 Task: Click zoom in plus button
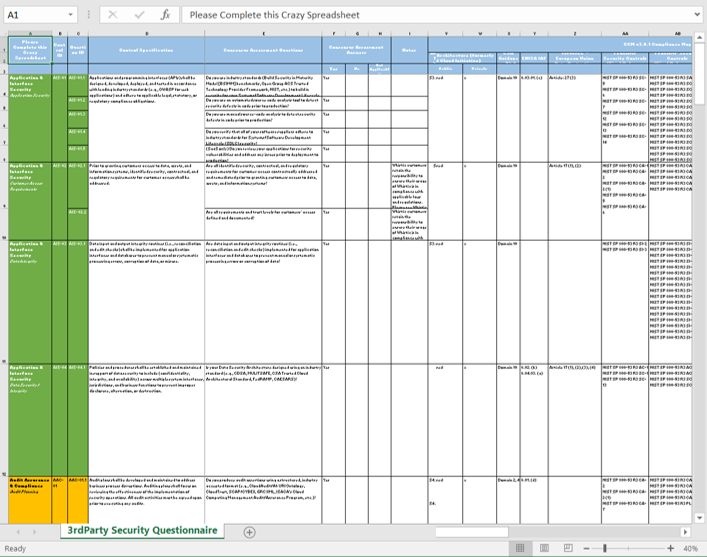pyautogui.click(x=670, y=548)
